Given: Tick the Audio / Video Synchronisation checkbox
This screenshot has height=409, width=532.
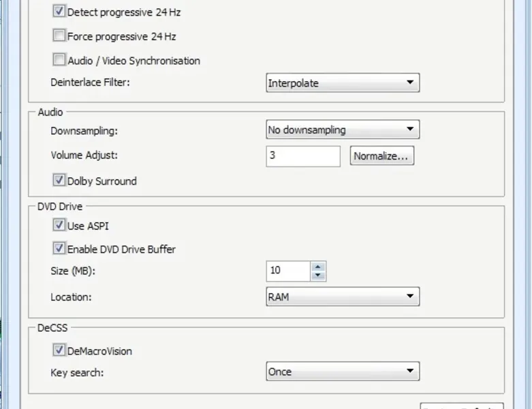Looking at the screenshot, I should click(x=59, y=60).
